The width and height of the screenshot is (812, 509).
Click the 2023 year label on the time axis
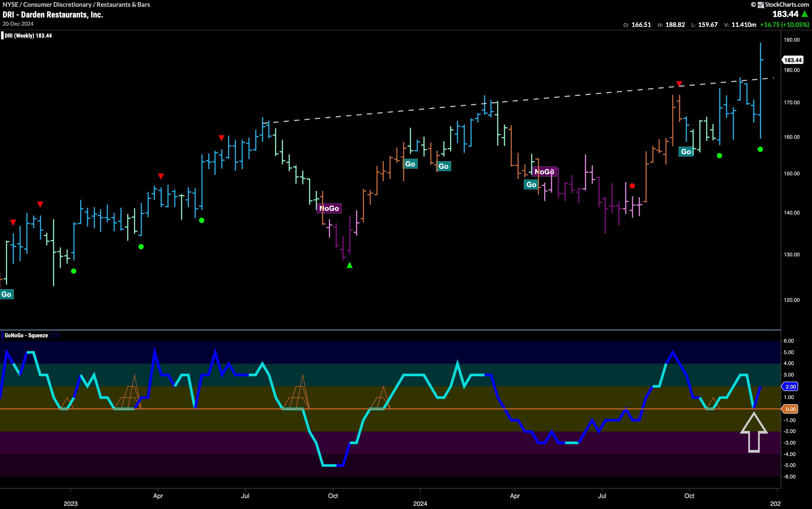click(x=71, y=504)
